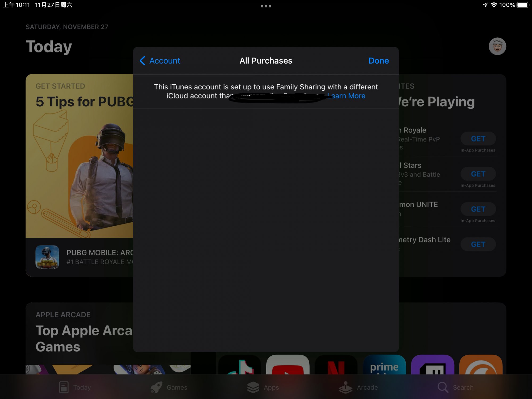Get Geometry Dash Lite

tap(478, 244)
